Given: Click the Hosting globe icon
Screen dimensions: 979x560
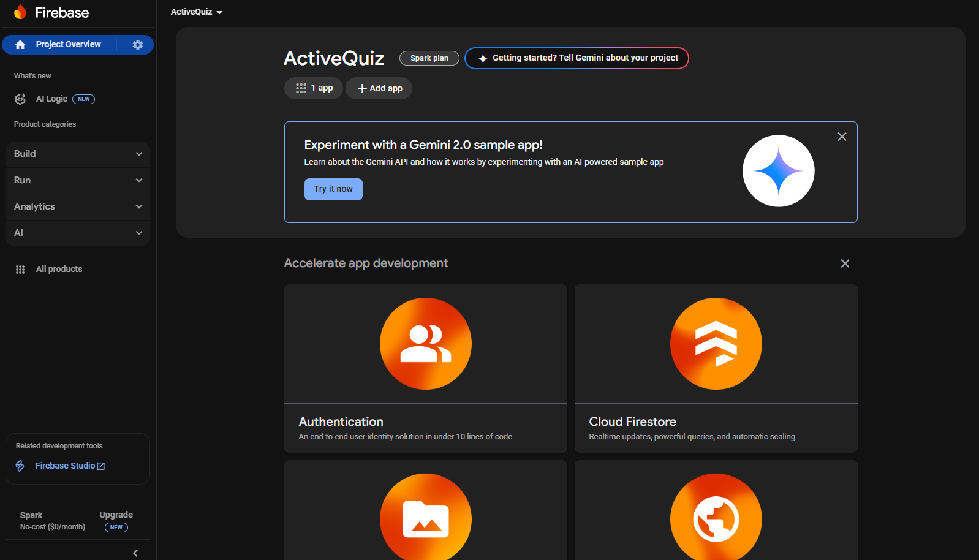Looking at the screenshot, I should pos(716,518).
